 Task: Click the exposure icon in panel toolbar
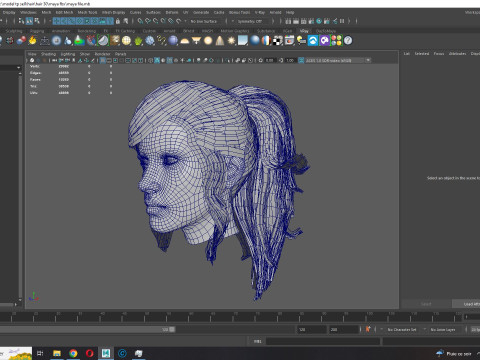click(x=261, y=60)
